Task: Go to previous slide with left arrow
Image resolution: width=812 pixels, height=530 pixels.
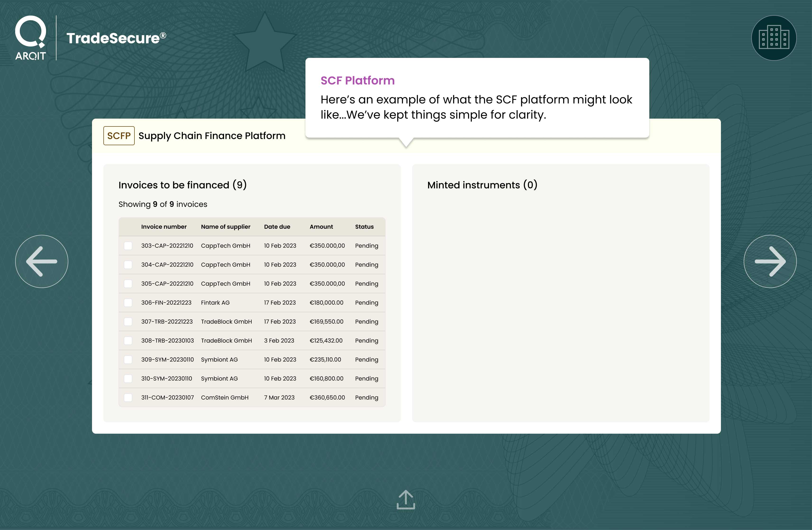Action: coord(42,261)
